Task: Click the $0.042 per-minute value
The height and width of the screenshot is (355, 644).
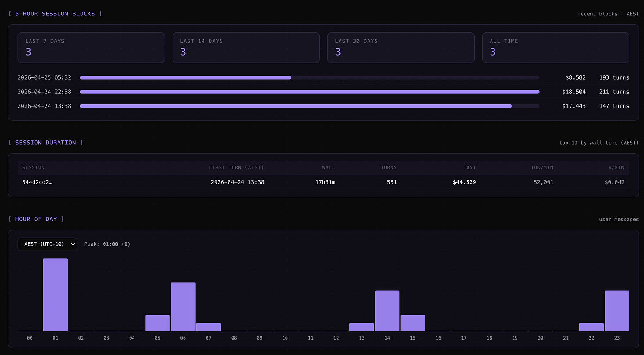Action: click(615, 182)
